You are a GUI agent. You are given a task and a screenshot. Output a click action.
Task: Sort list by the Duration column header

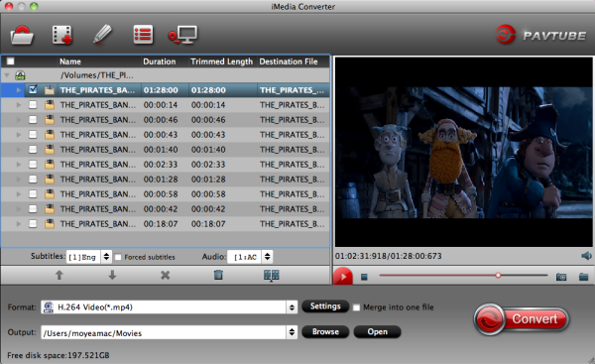pyautogui.click(x=160, y=61)
